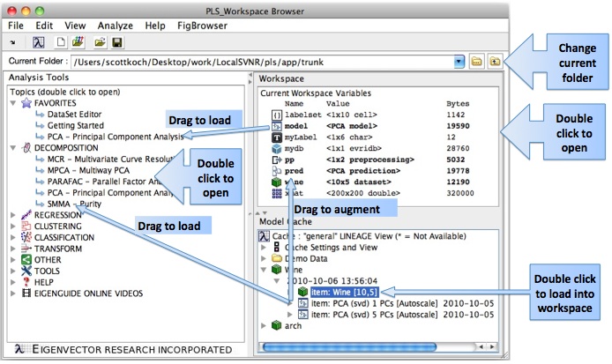Click the CLASSIFICATION category icon
612x364 pixels.
(x=26, y=237)
